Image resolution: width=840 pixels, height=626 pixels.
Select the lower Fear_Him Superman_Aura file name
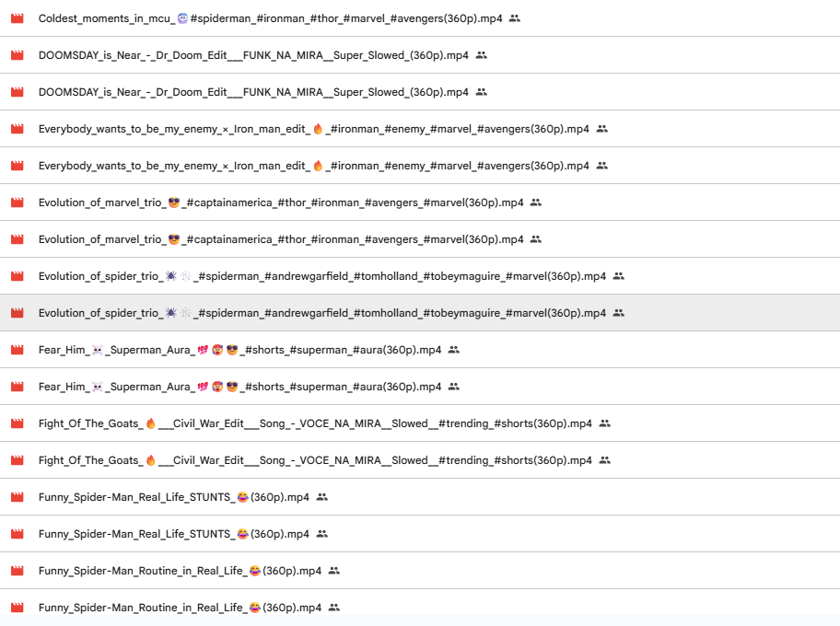point(240,387)
